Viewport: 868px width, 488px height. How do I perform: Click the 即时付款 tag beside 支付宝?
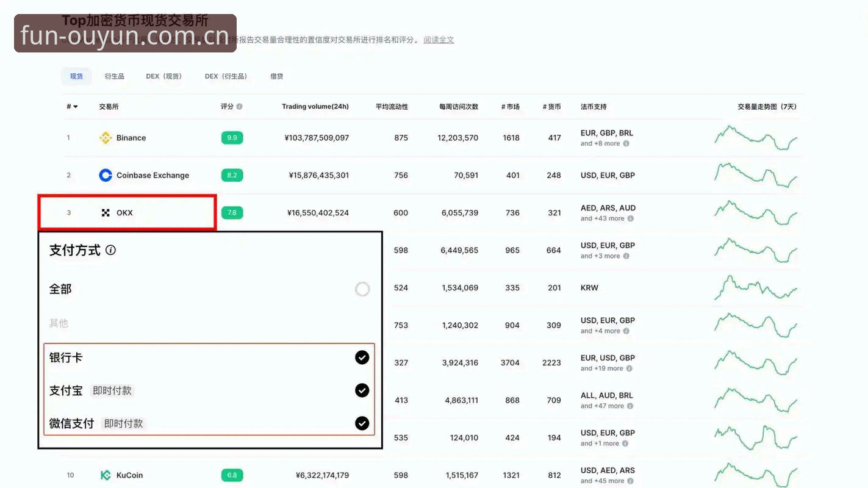coord(112,390)
